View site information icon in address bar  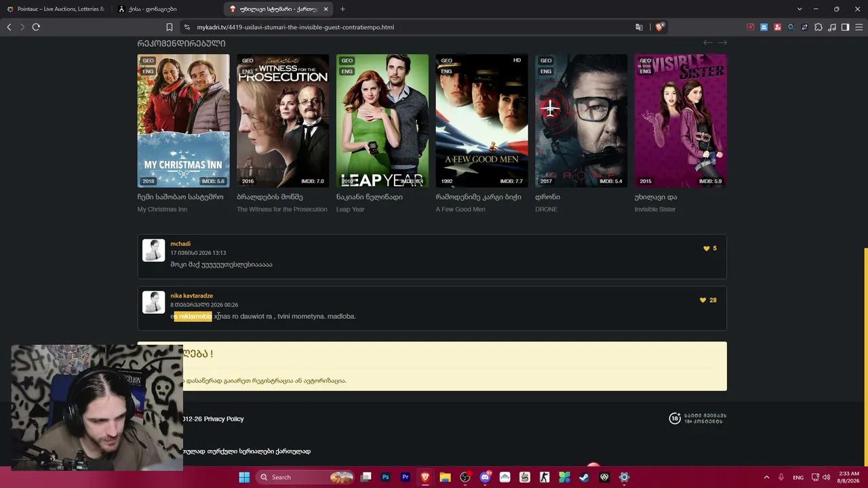(x=186, y=27)
